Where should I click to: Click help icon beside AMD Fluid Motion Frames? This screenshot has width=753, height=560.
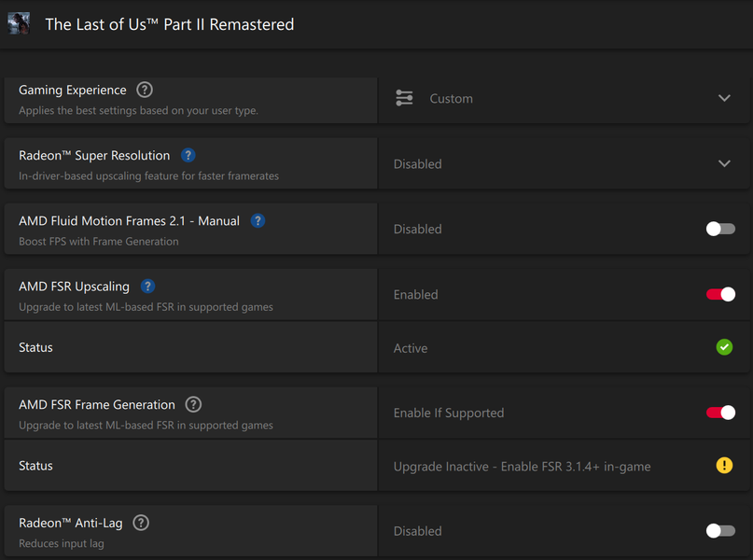coord(258,221)
